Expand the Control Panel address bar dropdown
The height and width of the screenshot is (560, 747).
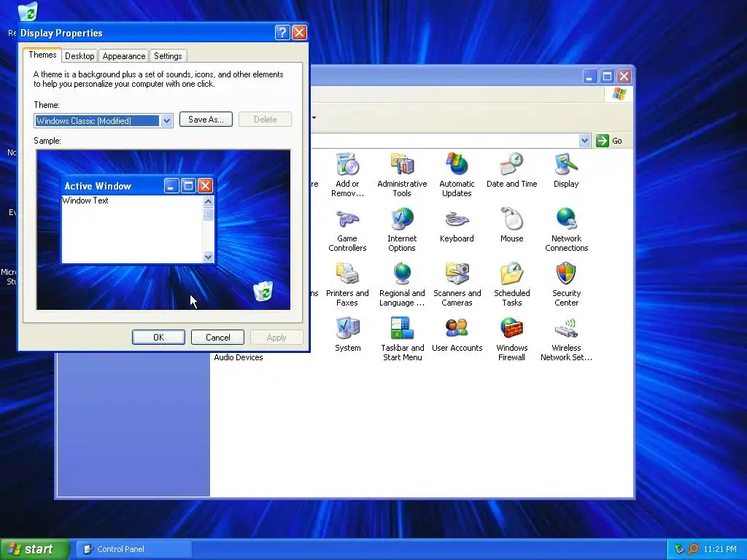(x=584, y=141)
